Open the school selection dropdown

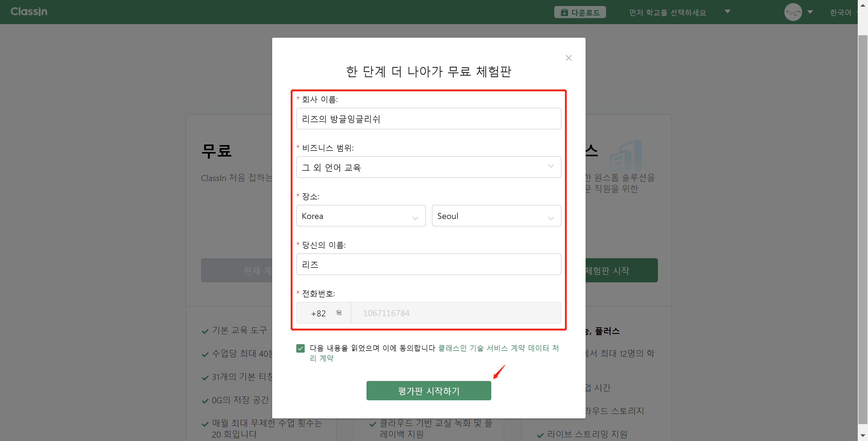(679, 12)
